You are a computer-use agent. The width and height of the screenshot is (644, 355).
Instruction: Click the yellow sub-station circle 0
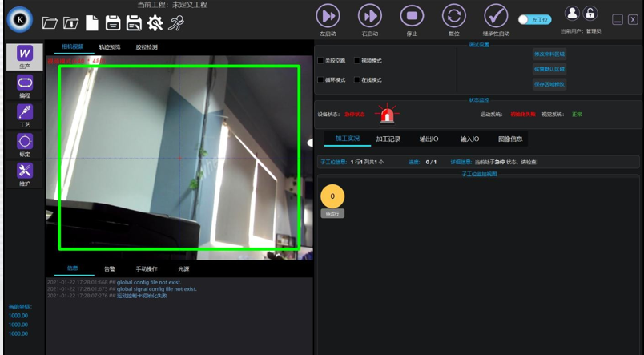[332, 196]
